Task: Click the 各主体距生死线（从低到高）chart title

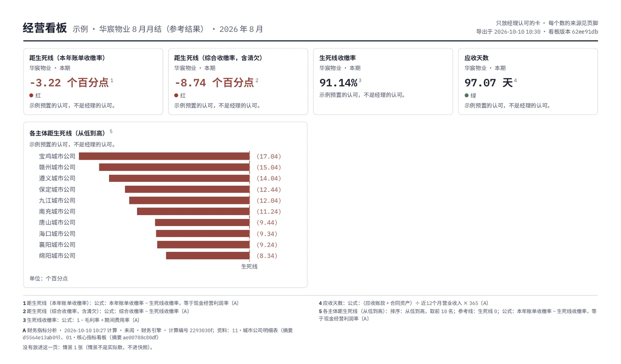Action: coord(68,133)
